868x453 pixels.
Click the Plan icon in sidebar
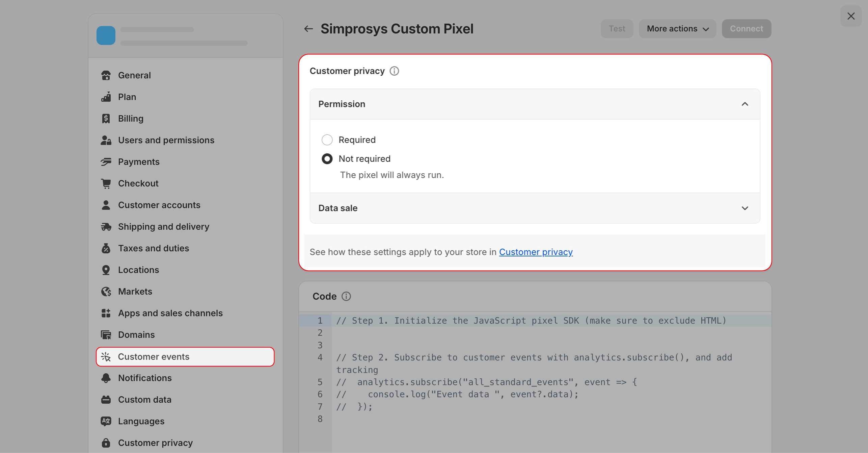pyautogui.click(x=106, y=97)
